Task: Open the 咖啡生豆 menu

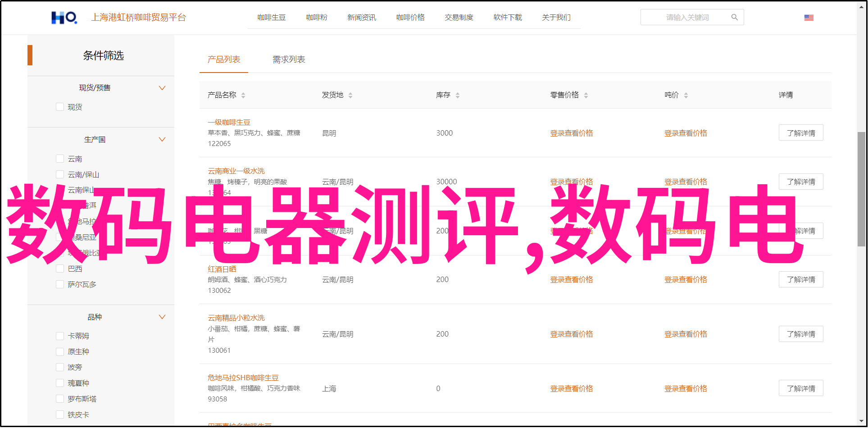Action: (x=272, y=17)
